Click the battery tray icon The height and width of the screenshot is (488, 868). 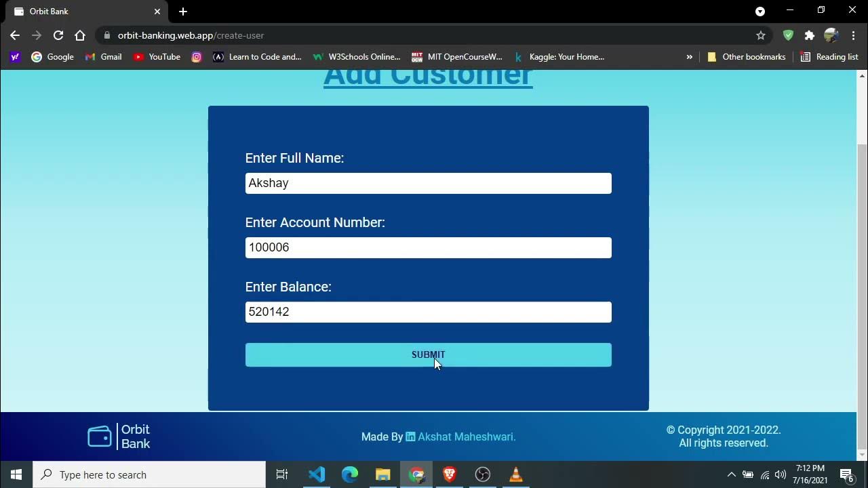coord(748,474)
